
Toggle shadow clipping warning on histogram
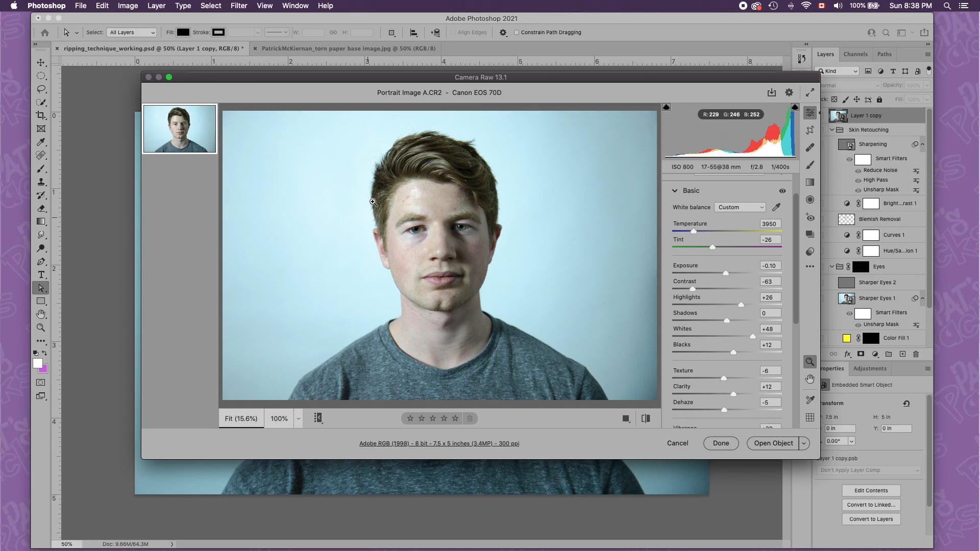click(x=666, y=107)
